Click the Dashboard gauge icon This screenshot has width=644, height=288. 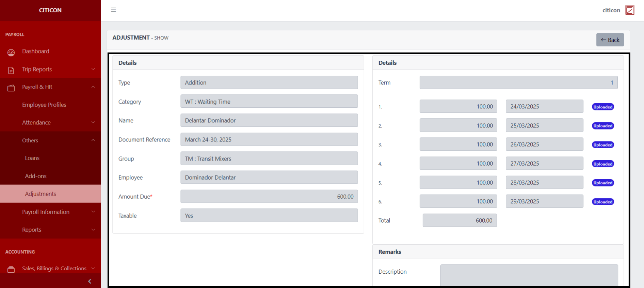[x=11, y=52]
